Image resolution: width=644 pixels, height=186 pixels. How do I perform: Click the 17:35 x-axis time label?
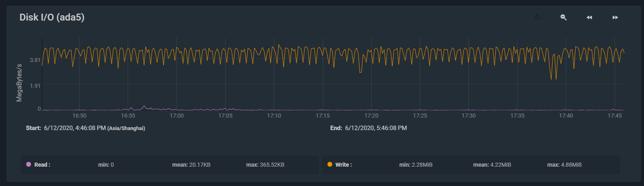pos(517,116)
